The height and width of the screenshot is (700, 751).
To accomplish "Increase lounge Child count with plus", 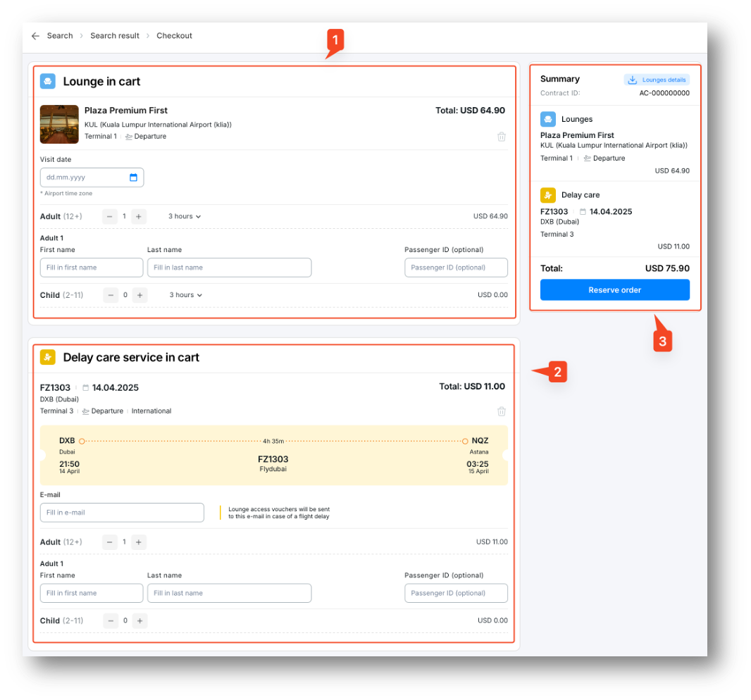I will 140,295.
